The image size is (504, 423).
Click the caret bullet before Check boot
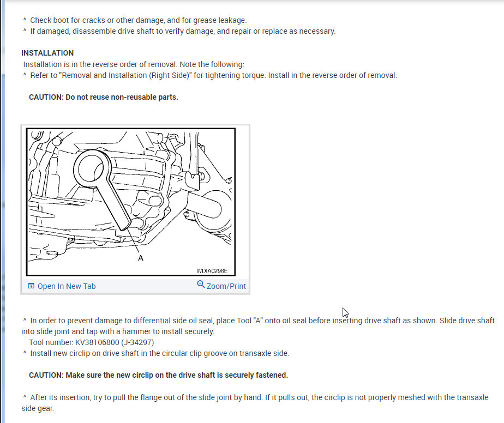coord(25,20)
